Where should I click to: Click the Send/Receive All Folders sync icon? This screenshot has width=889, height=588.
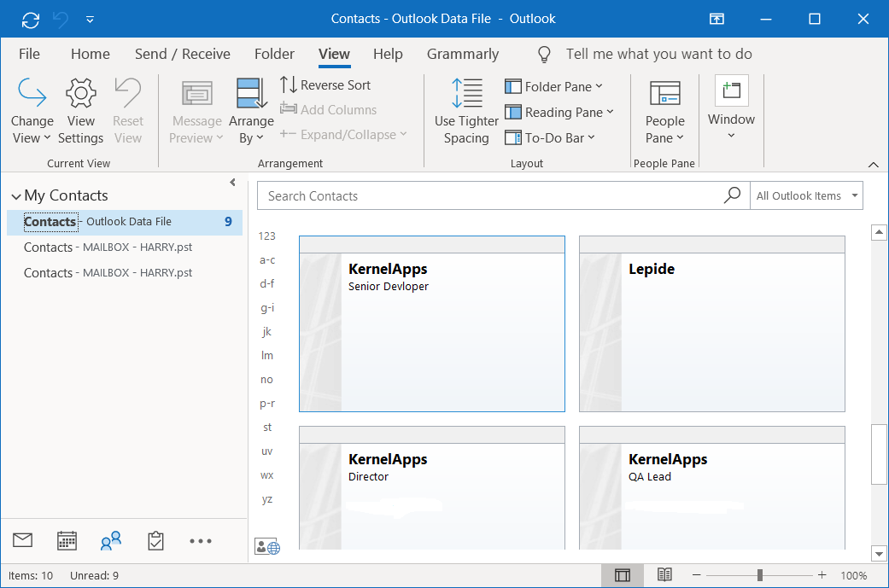31,20
